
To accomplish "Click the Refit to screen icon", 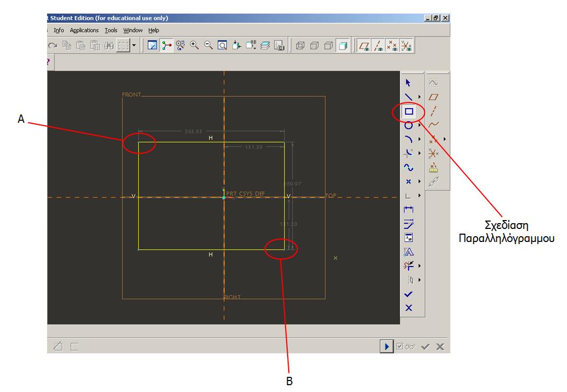I will (x=222, y=45).
